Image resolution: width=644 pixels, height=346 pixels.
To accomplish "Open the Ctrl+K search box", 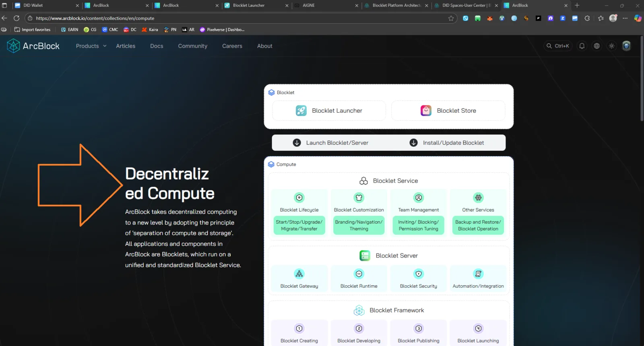I will pos(557,46).
